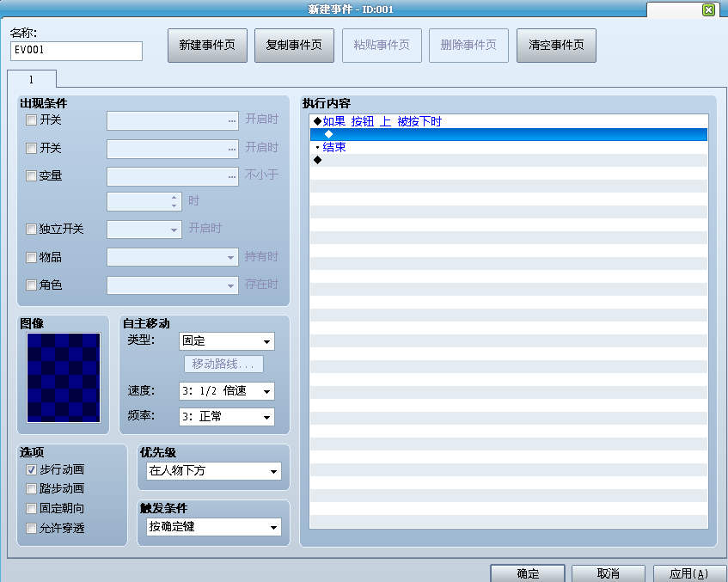This screenshot has height=582, width=728.
Task: Click the 确定 button
Action: 528,573
